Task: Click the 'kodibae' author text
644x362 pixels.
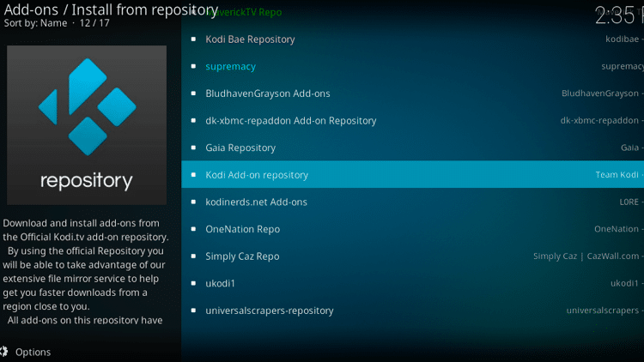Action: click(x=623, y=39)
